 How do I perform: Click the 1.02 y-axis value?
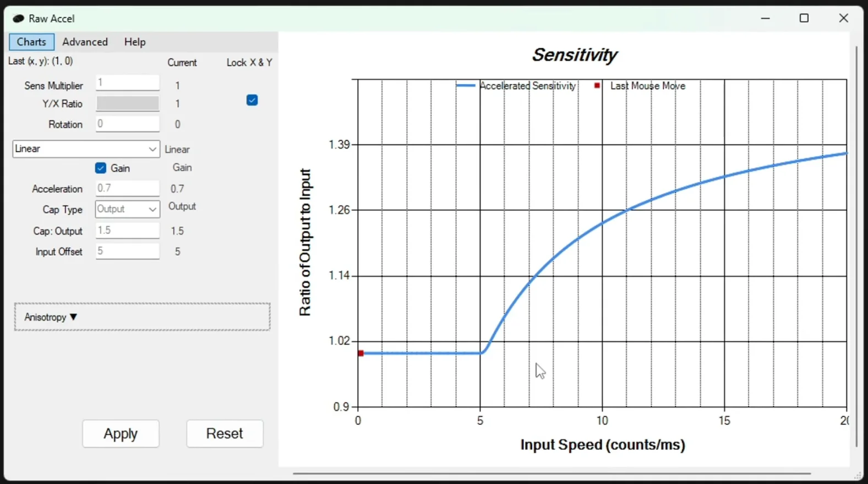pyautogui.click(x=339, y=341)
